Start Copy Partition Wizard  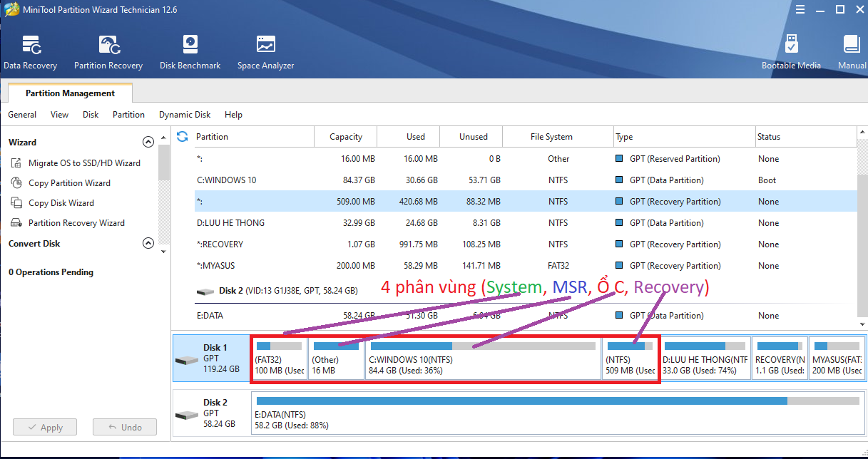point(69,183)
